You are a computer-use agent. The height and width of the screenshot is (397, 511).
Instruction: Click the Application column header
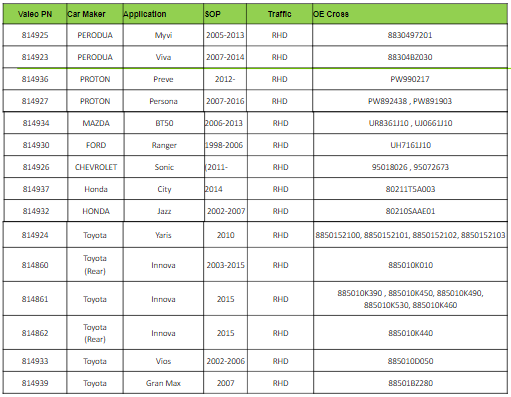[163, 14]
